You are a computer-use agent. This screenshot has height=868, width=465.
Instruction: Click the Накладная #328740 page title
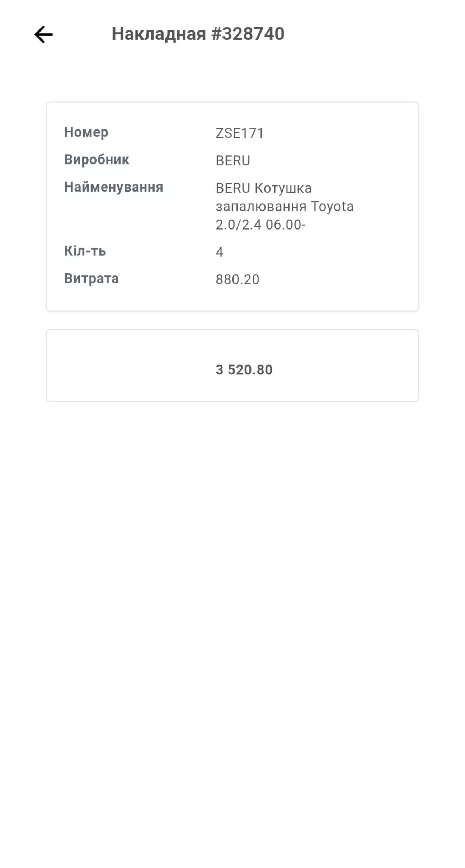[x=198, y=34]
